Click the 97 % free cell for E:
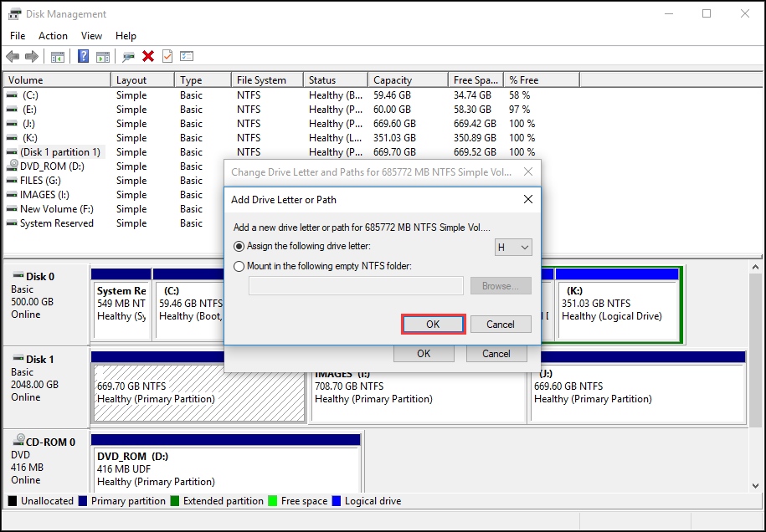 (519, 110)
